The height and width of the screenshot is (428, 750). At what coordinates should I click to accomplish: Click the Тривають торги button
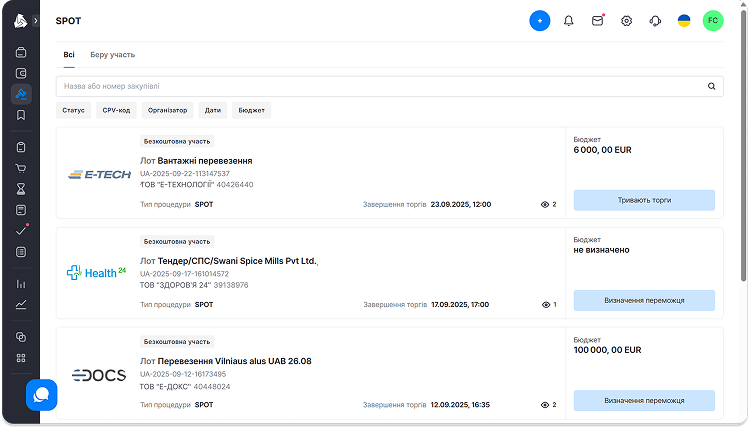tap(644, 200)
